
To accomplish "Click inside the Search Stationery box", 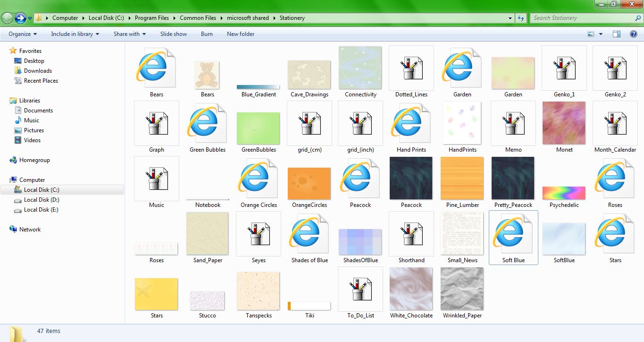I will click(x=580, y=17).
